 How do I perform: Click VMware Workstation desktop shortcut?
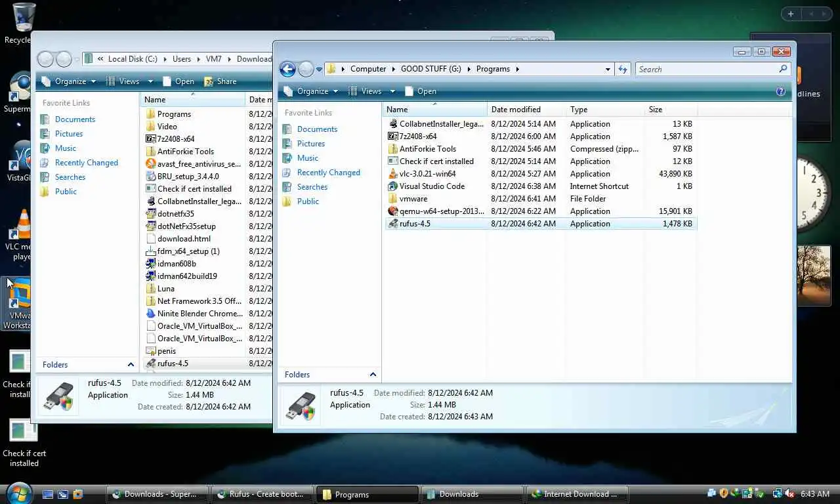[18, 304]
